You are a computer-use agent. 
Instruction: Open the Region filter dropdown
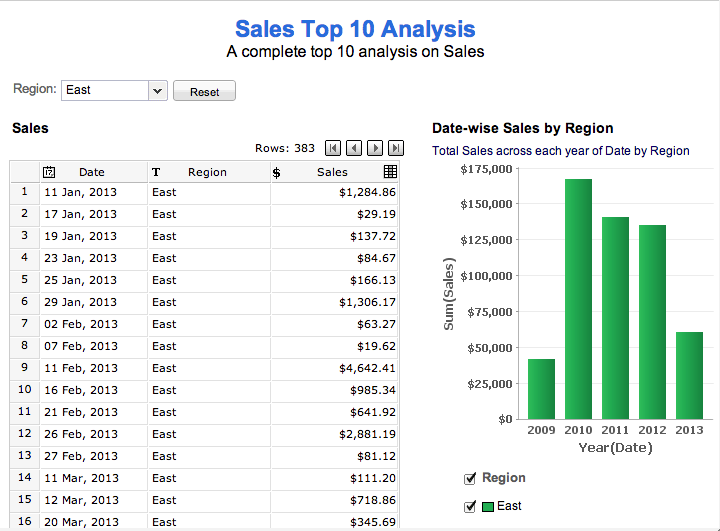pos(156,90)
